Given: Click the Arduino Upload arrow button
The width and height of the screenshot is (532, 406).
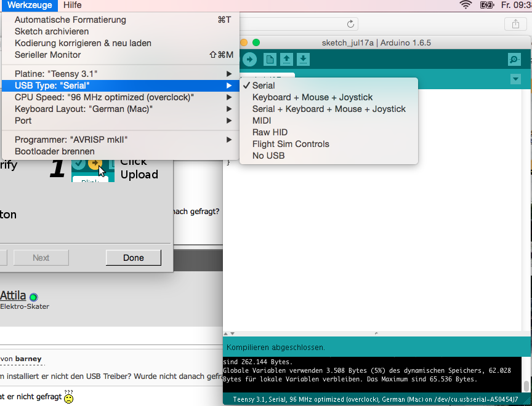Looking at the screenshot, I should click(x=249, y=60).
